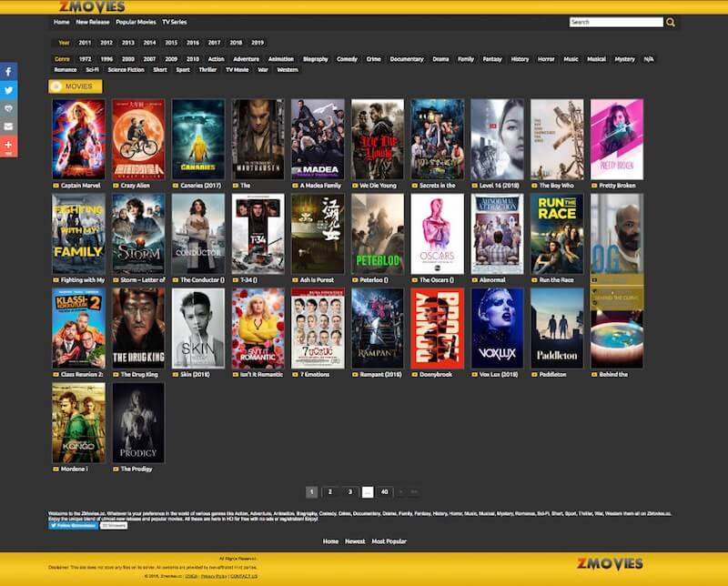Screen dimensions: 728x586
Task: Open Fighting with My Family poster
Action: (79, 234)
